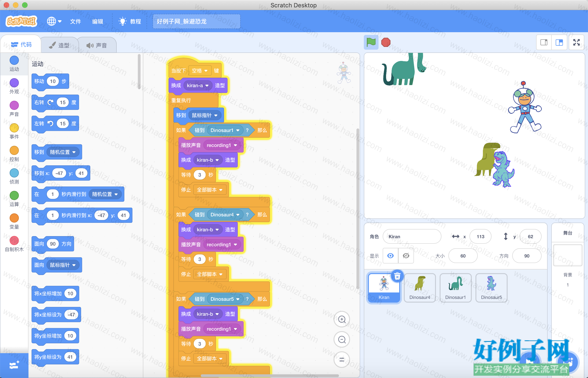Switch to small stage layout
This screenshot has width=588, height=378.
click(544, 43)
